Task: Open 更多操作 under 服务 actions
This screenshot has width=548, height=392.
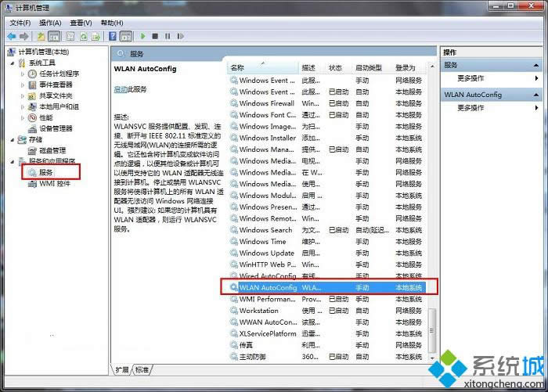Action: click(x=470, y=78)
